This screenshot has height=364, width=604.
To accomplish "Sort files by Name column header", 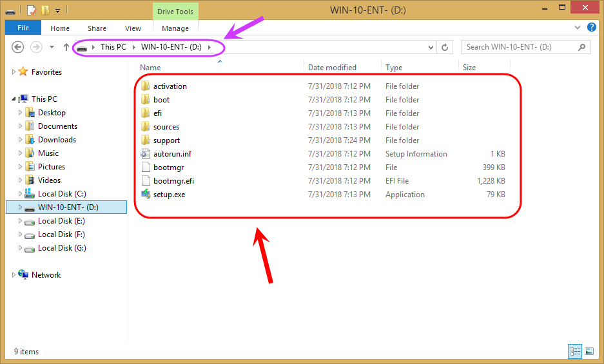I will (150, 68).
